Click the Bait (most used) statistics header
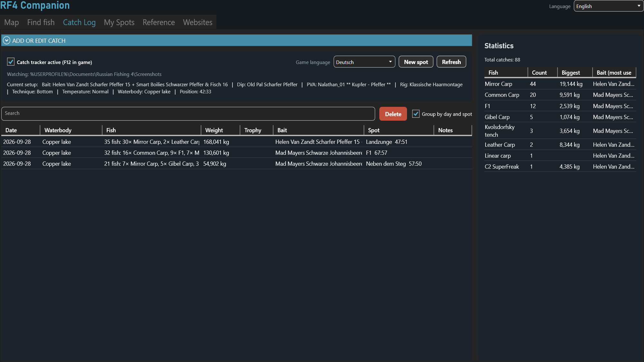The image size is (644, 362). pyautogui.click(x=614, y=73)
